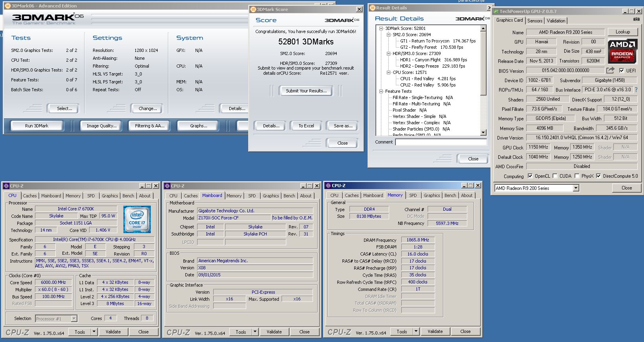Collapse the Feature Tests tree node
This screenshot has width=644, height=342.
(381, 91)
